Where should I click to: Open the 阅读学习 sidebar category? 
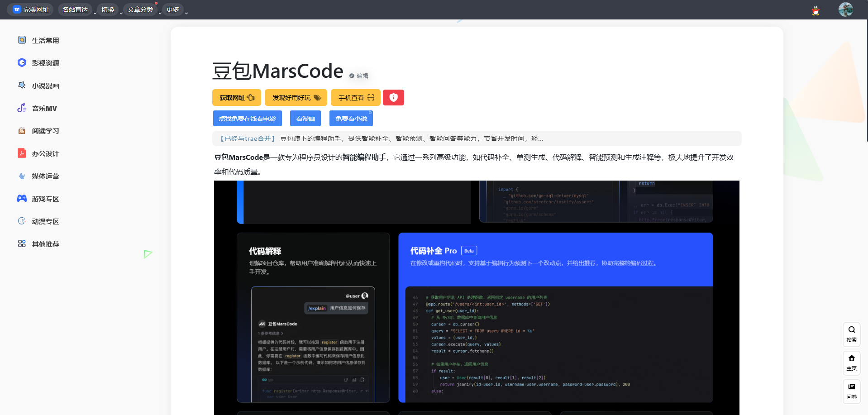(x=38, y=131)
